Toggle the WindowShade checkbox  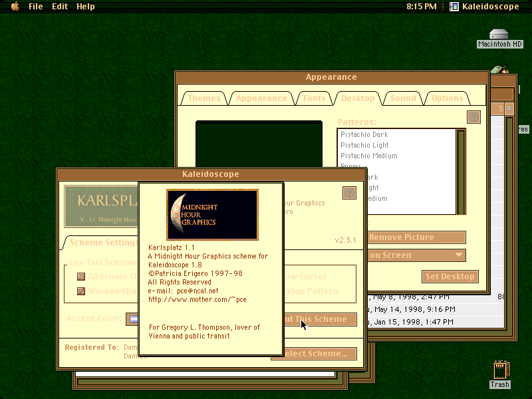tap(80, 291)
